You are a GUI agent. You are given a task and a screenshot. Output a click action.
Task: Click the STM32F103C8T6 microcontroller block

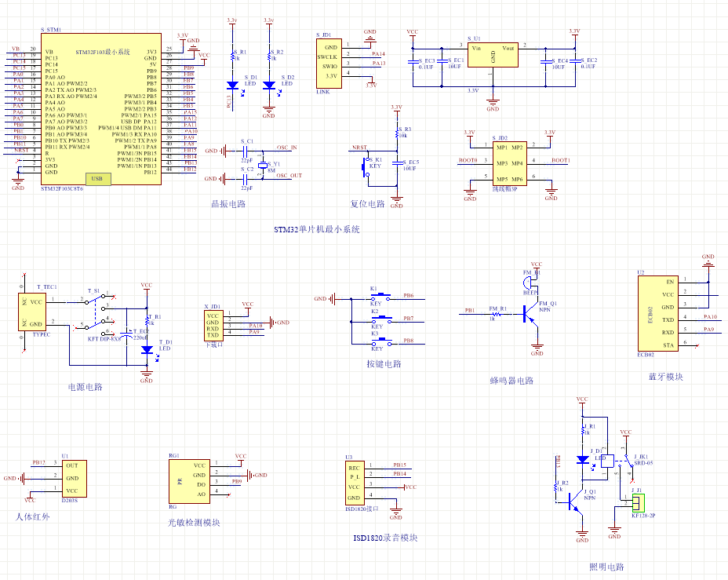coord(101,109)
